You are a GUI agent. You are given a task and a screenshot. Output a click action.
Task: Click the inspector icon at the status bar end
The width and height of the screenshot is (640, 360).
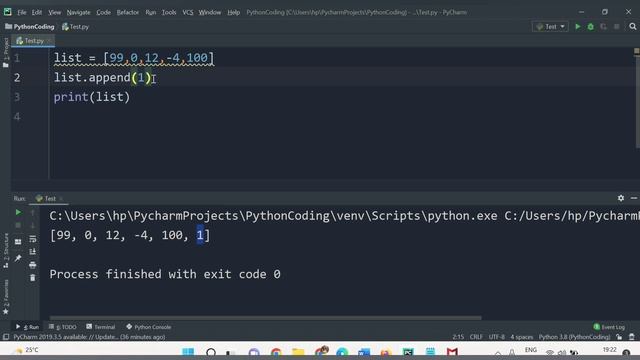pos(632,337)
